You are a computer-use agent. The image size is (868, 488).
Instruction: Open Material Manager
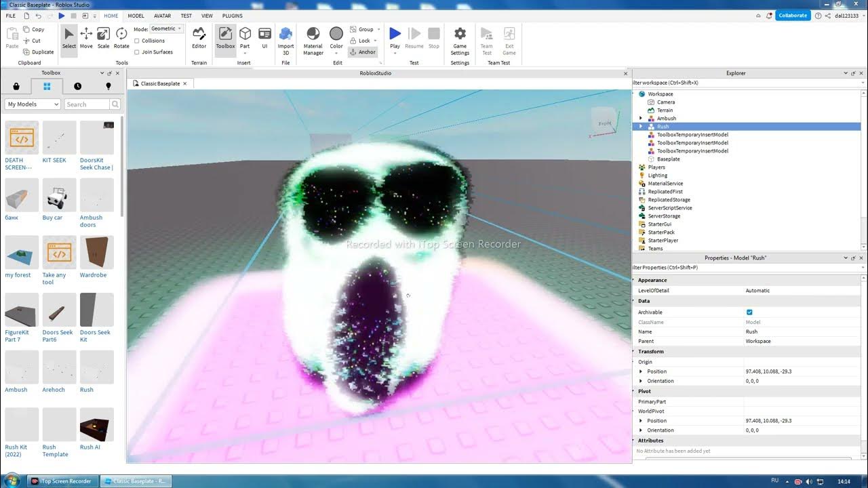pos(313,41)
